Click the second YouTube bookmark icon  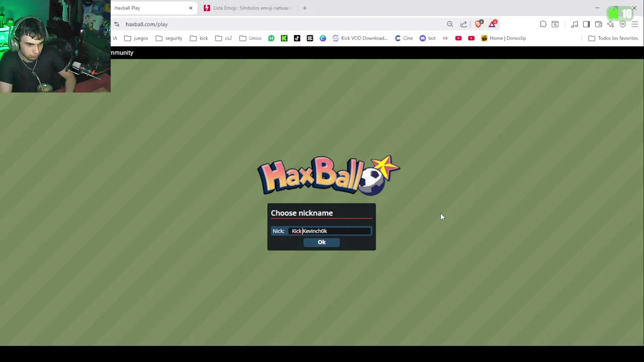pos(471,38)
